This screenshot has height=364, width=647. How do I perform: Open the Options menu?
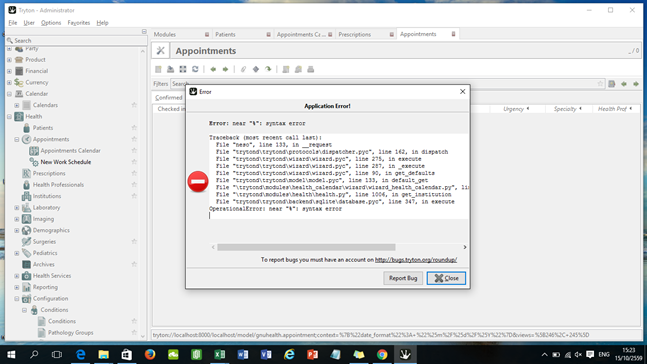coord(51,23)
